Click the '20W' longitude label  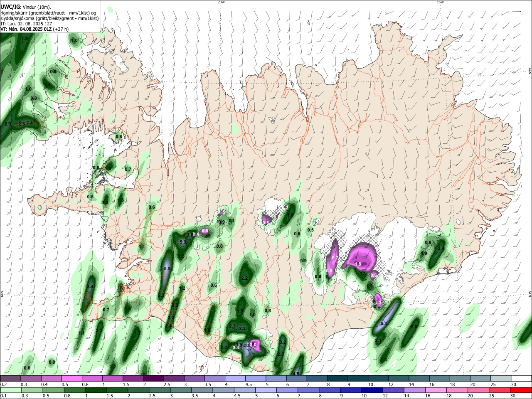221,2
